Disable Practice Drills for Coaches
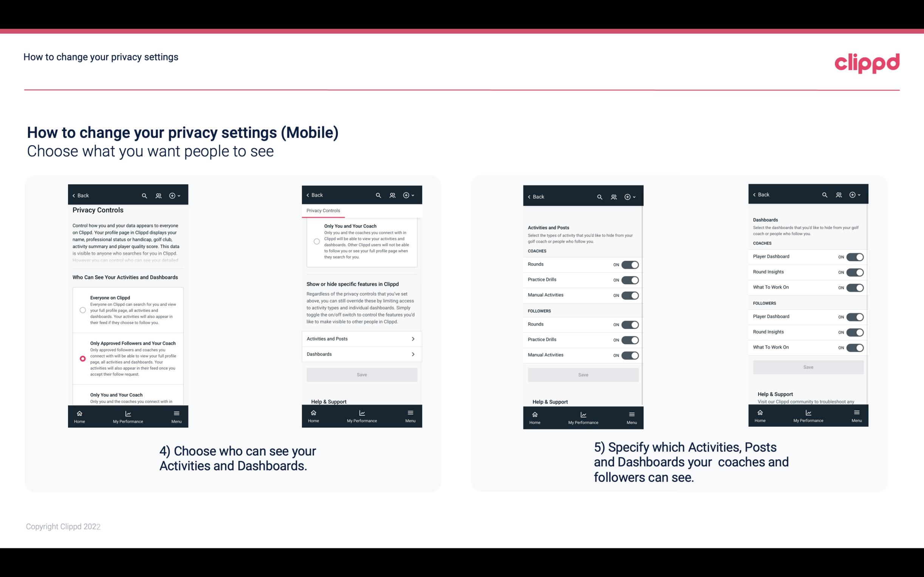 click(x=630, y=279)
